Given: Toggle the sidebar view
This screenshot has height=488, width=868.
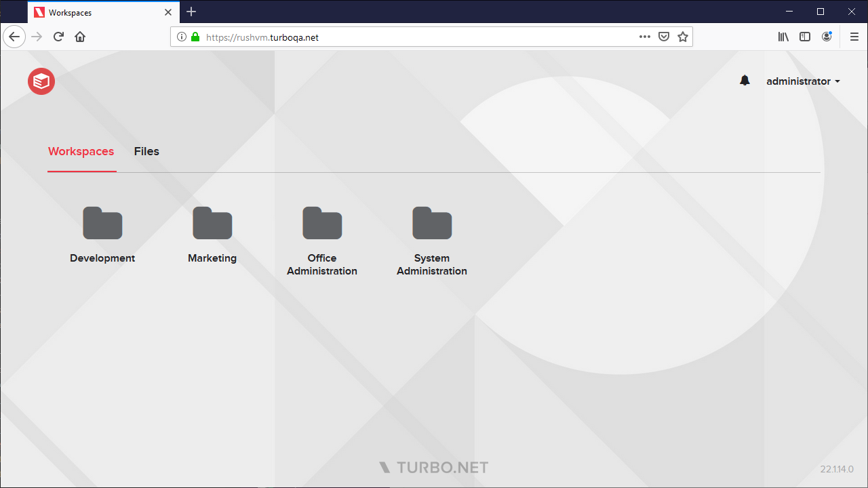Looking at the screenshot, I should 805,37.
